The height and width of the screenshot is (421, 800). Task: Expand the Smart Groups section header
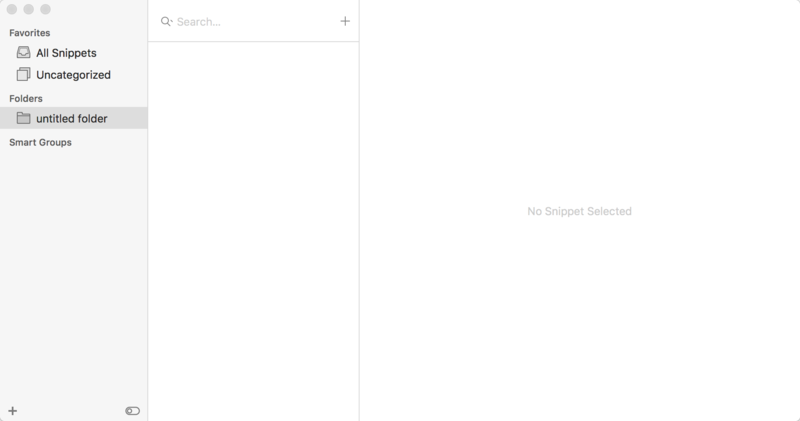coord(40,142)
